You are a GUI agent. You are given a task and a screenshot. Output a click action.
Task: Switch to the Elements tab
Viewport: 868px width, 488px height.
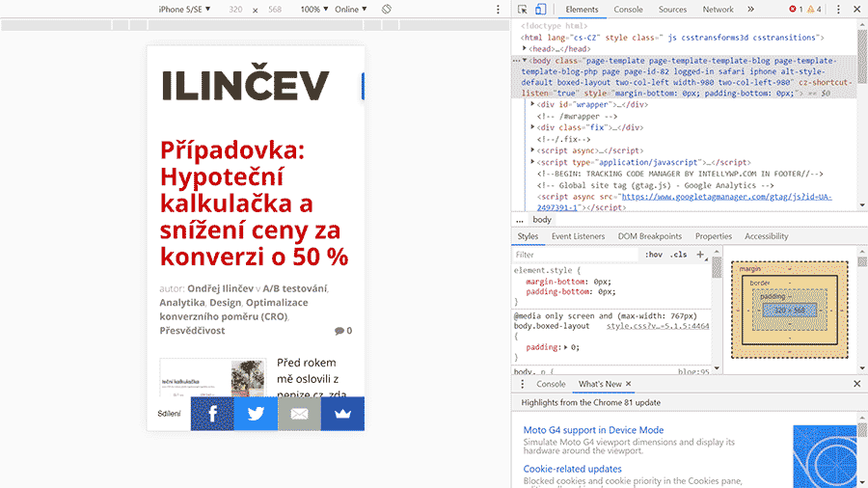click(x=582, y=10)
